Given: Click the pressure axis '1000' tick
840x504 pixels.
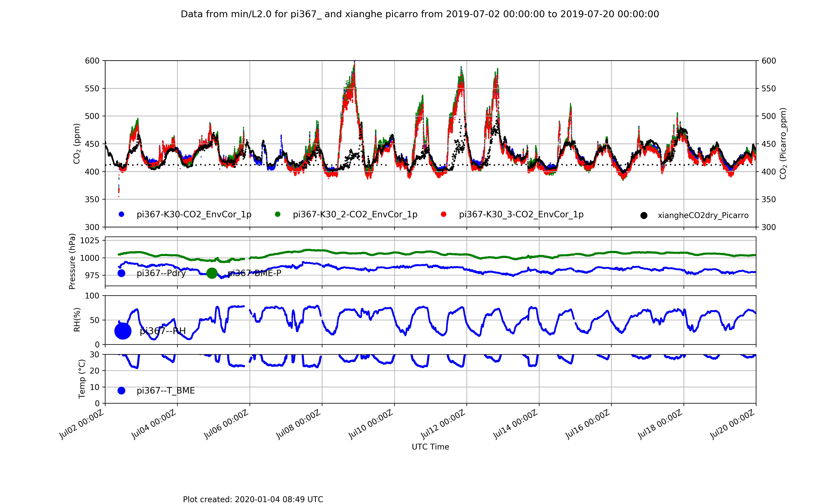Looking at the screenshot, I should click(x=90, y=258).
